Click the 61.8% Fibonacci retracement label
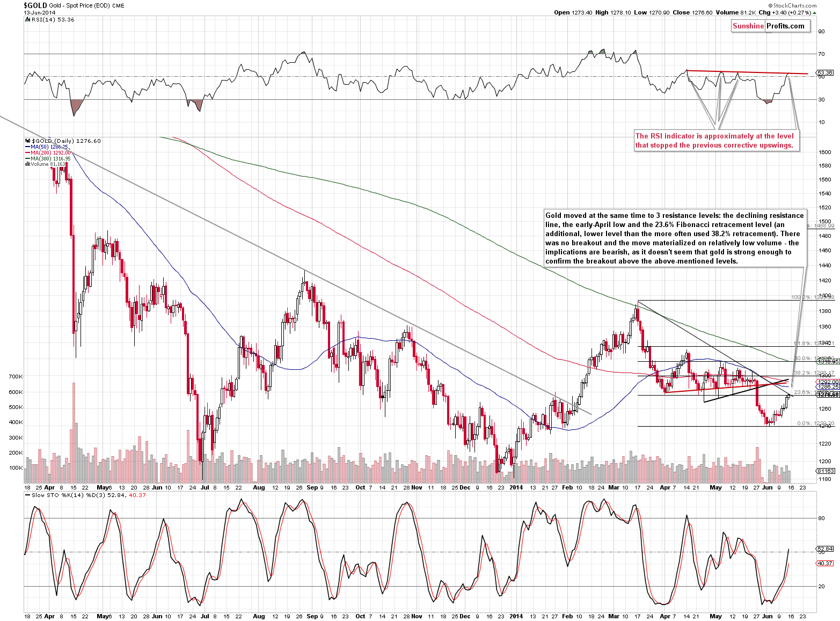The height and width of the screenshot is (621, 840). tap(814, 344)
